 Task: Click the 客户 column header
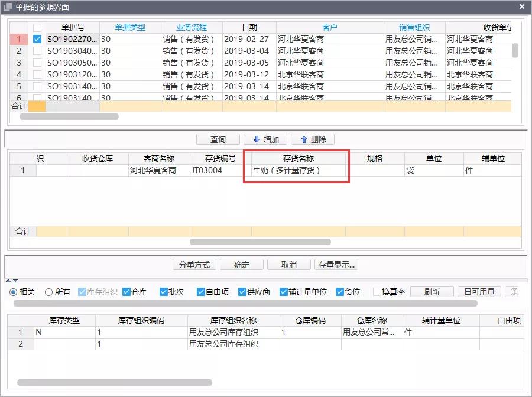(x=329, y=27)
